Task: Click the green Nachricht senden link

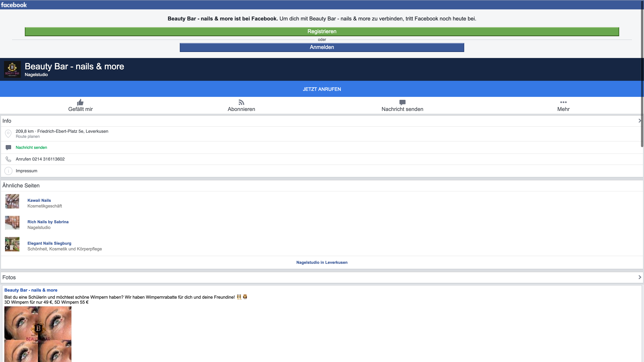Action: [31, 147]
